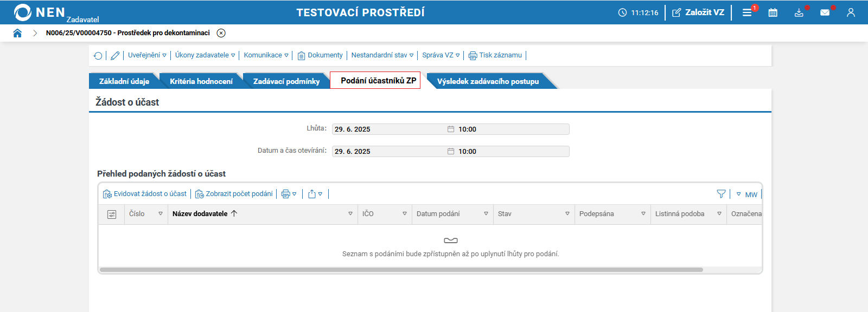The height and width of the screenshot is (312, 868).
Task: Click the Datum a čas otevírání time 10:00
Action: (513, 151)
